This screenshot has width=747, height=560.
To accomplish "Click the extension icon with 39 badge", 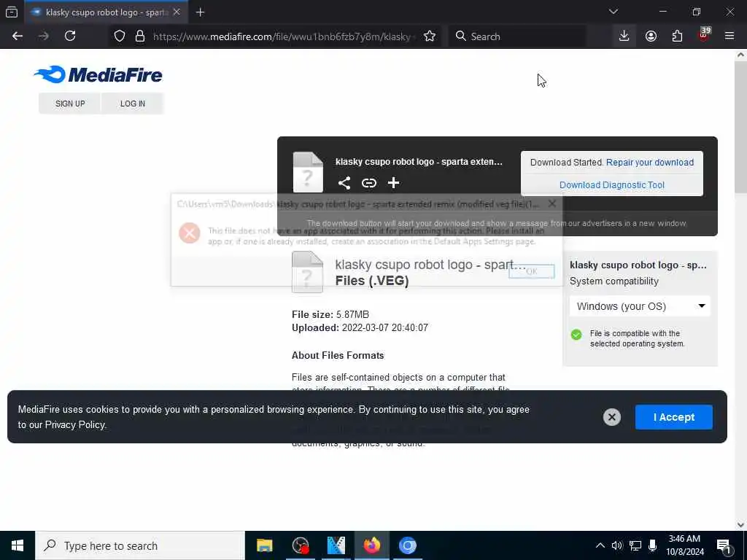I will [704, 35].
